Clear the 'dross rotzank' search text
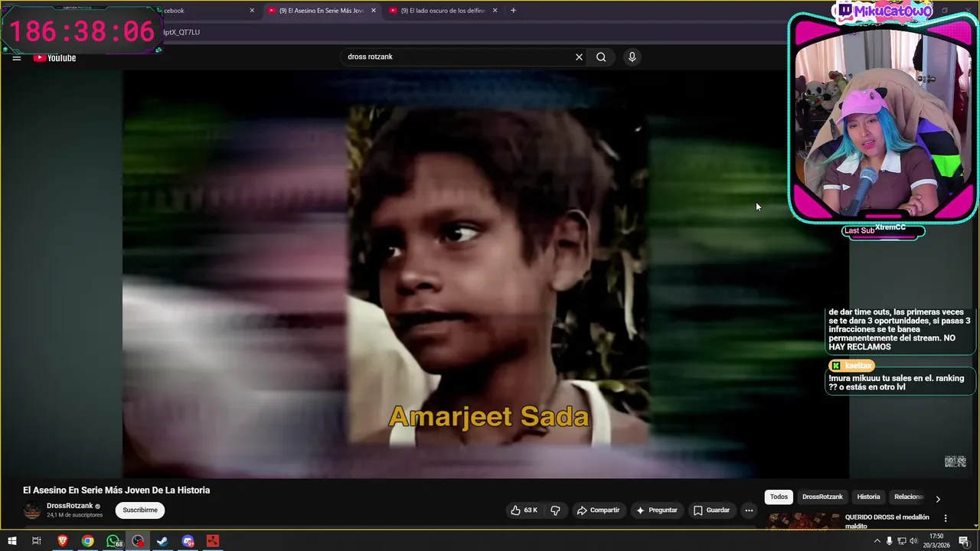Viewport: 980px width, 551px height. pos(579,57)
